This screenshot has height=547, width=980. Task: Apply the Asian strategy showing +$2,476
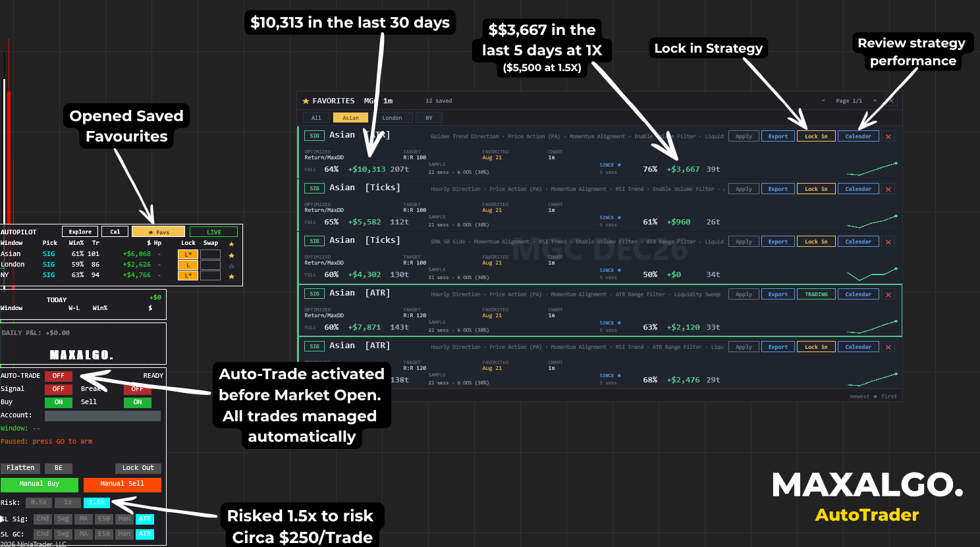tap(744, 347)
